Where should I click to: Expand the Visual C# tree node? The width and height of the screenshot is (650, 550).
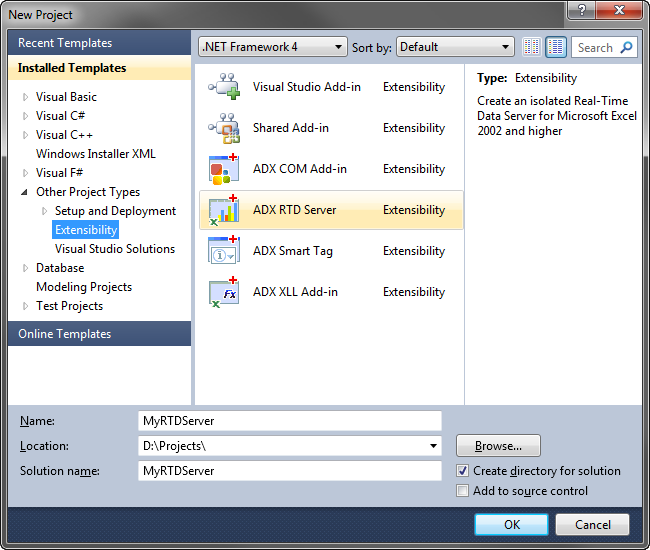(x=25, y=116)
